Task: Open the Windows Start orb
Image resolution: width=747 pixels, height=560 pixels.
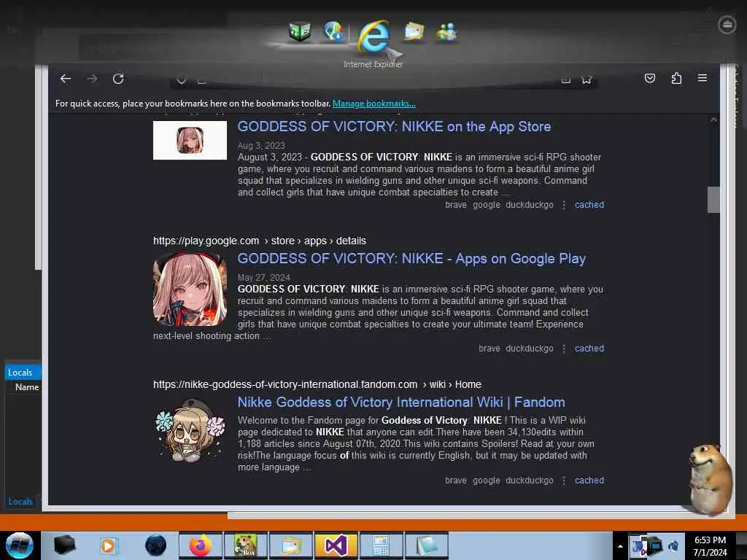Action: click(20, 545)
